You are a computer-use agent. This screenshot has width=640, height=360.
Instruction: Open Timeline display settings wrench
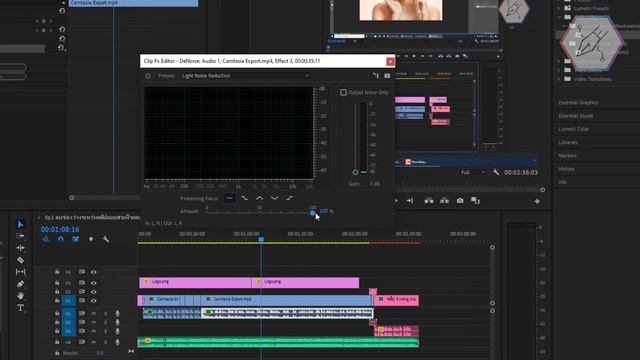(x=106, y=239)
